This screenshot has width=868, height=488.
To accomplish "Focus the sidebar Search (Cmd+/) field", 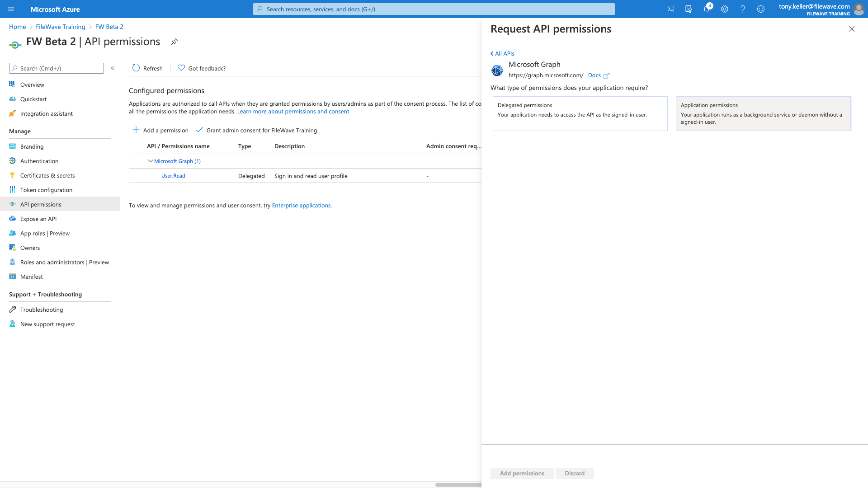I will pyautogui.click(x=57, y=68).
